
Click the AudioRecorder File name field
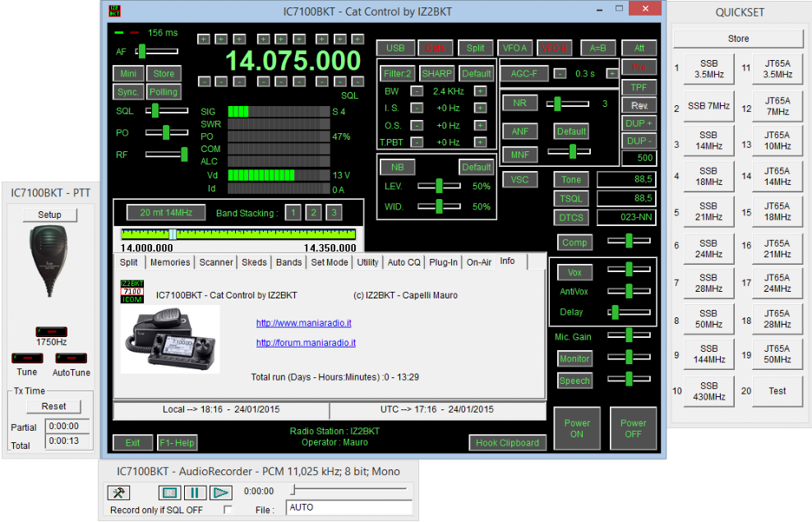(x=349, y=507)
